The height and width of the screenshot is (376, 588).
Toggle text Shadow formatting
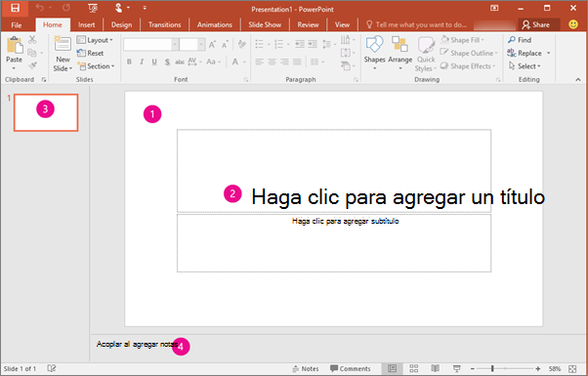tap(167, 62)
